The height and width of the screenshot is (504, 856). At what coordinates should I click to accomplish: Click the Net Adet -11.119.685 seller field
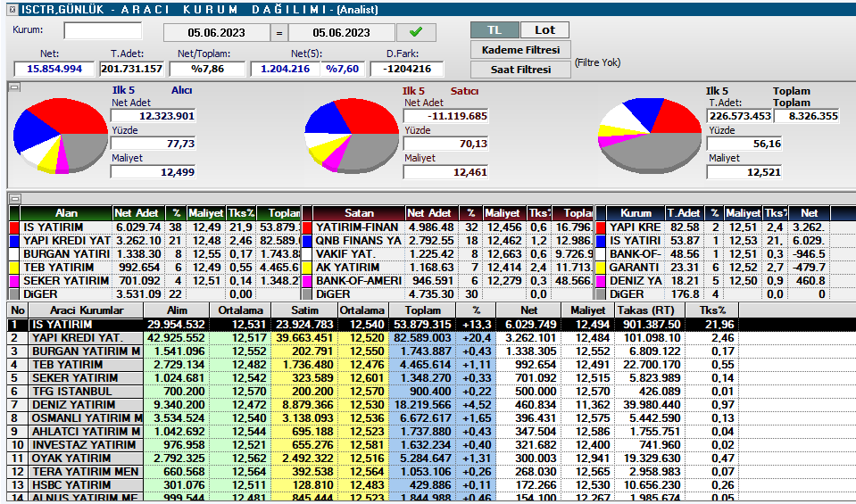(x=445, y=116)
